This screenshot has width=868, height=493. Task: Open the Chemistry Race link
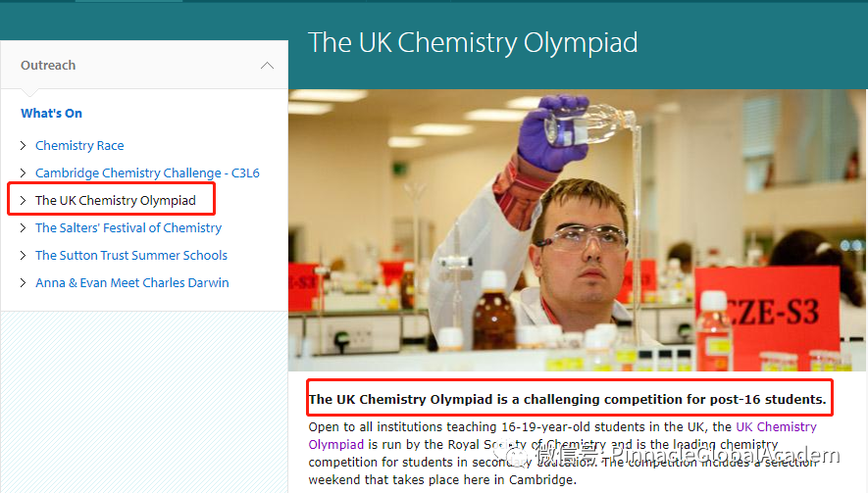pos(79,146)
